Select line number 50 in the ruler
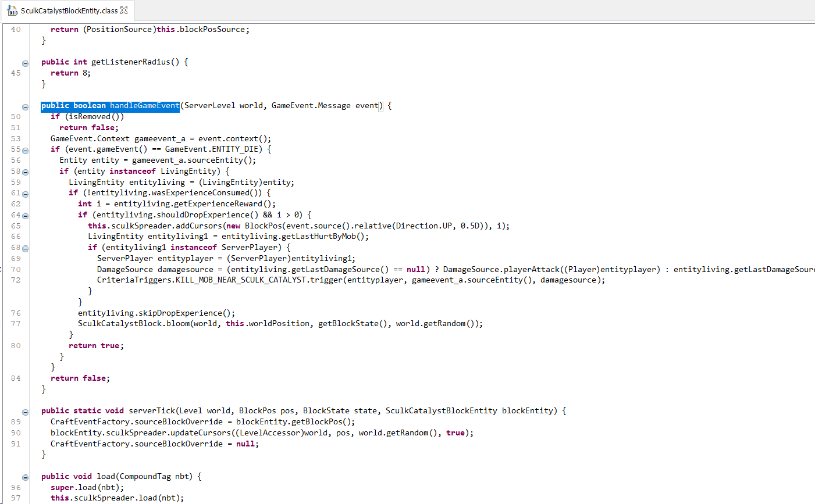This screenshot has width=815, height=504. pos(15,116)
